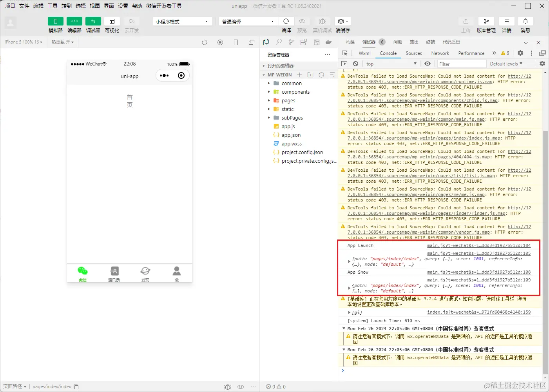Open the 详情 details panel
Screen dimensions: 549x392
coord(507,21)
